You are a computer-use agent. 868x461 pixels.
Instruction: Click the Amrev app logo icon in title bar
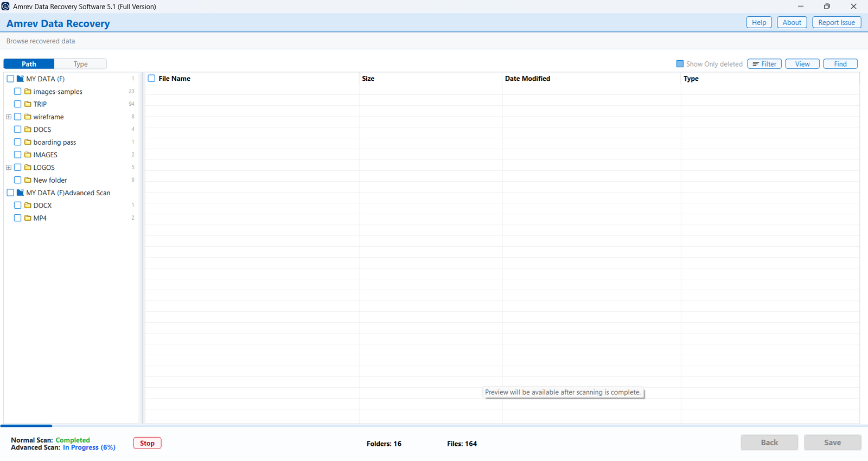5,7
